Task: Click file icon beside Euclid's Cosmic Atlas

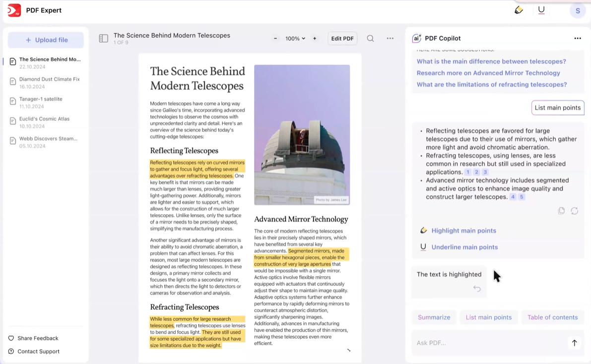Action: pos(13,121)
